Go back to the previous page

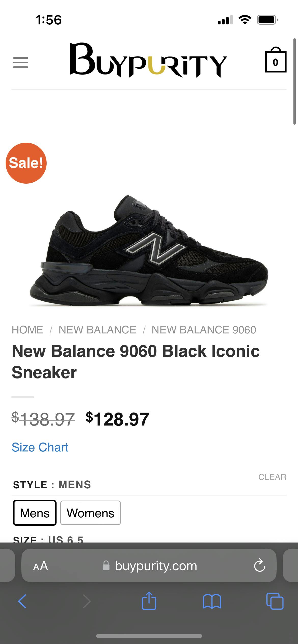[x=22, y=602]
